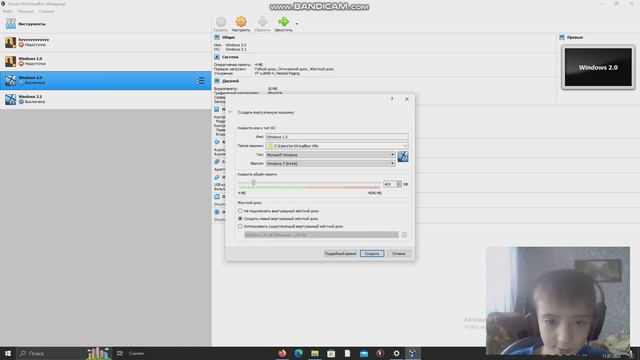Click the Общие section icon
The width and height of the screenshot is (640, 360).
coord(217,37)
